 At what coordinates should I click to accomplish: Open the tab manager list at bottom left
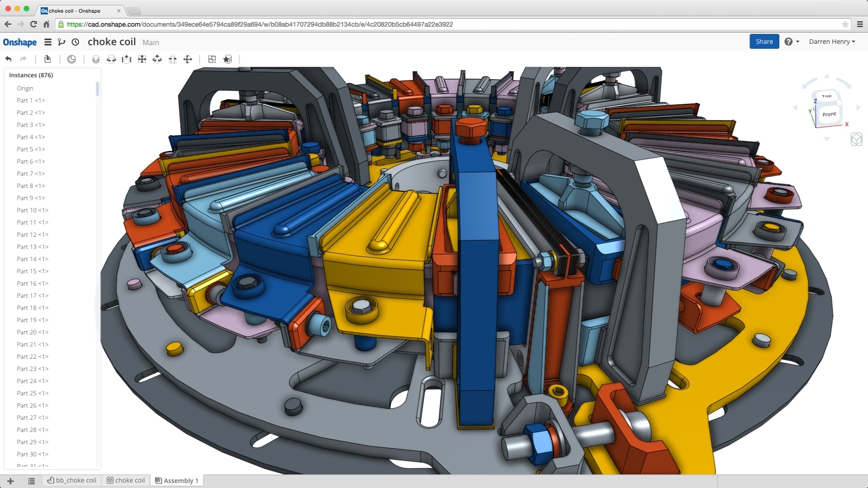31,481
